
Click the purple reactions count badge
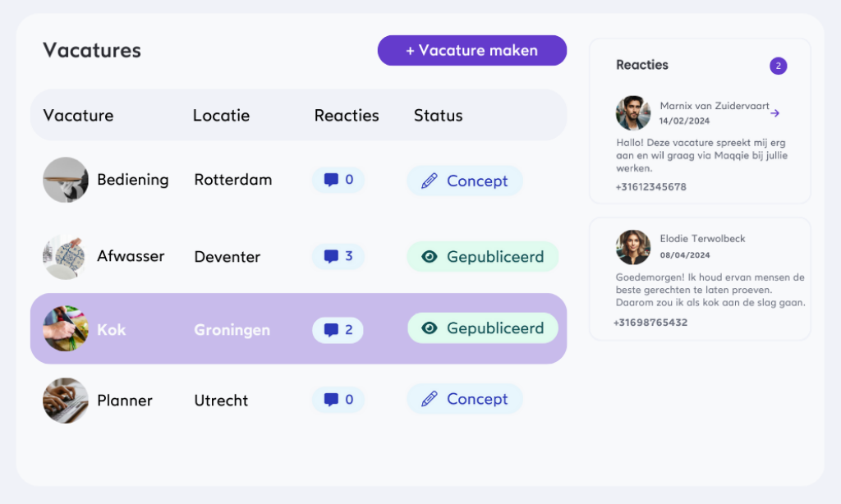tap(778, 66)
